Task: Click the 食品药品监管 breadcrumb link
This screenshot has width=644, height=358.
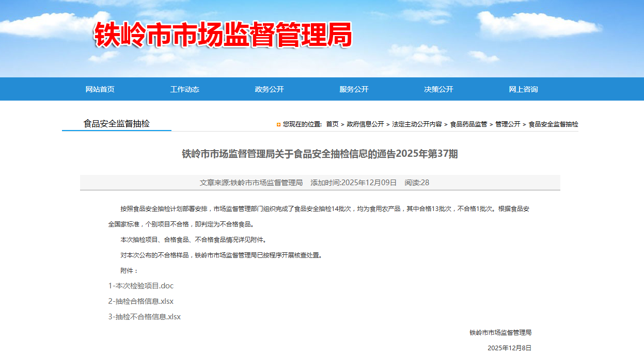Action: coord(469,124)
